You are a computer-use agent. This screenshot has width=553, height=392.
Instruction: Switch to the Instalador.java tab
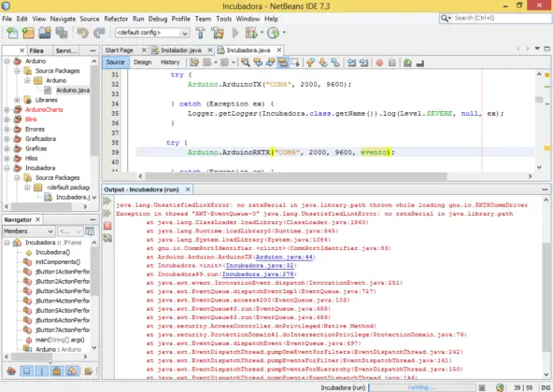click(181, 50)
